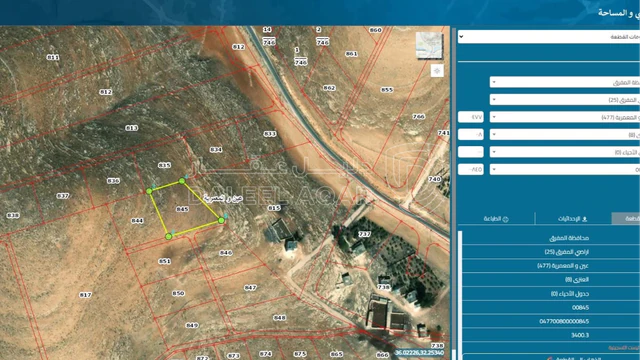Screen dimensions: 640x360
Task: Open the basin dropdown showing (8)
Action: pos(564,135)
